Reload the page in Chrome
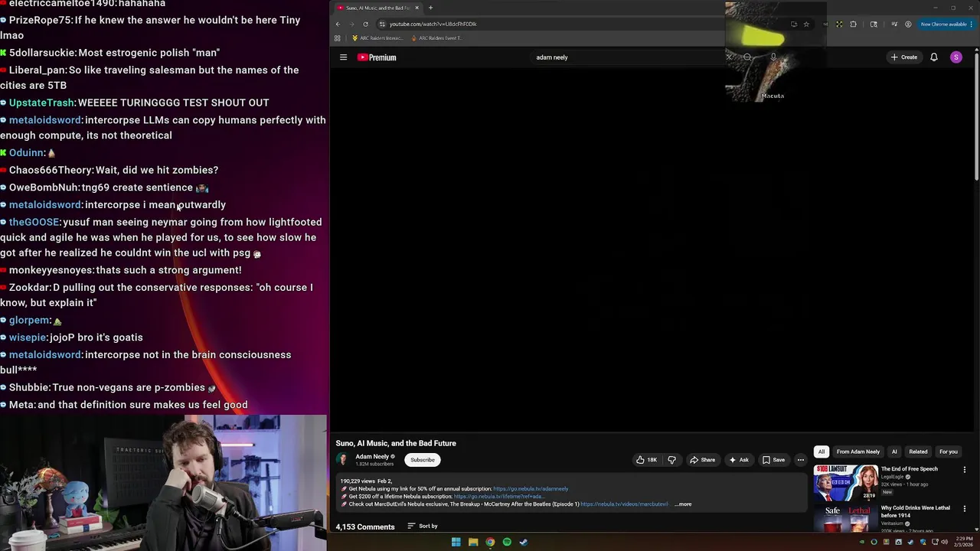980x551 pixels. click(x=365, y=24)
